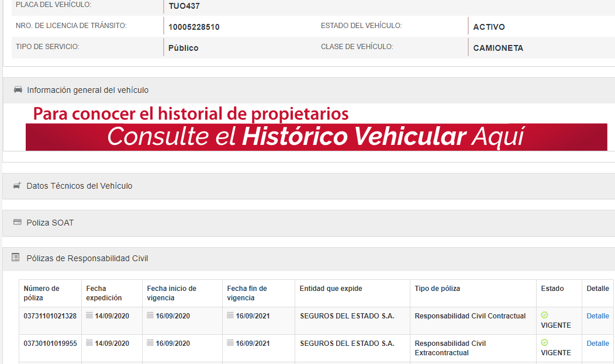Click green check icon for policy 03731101021328

point(544,315)
